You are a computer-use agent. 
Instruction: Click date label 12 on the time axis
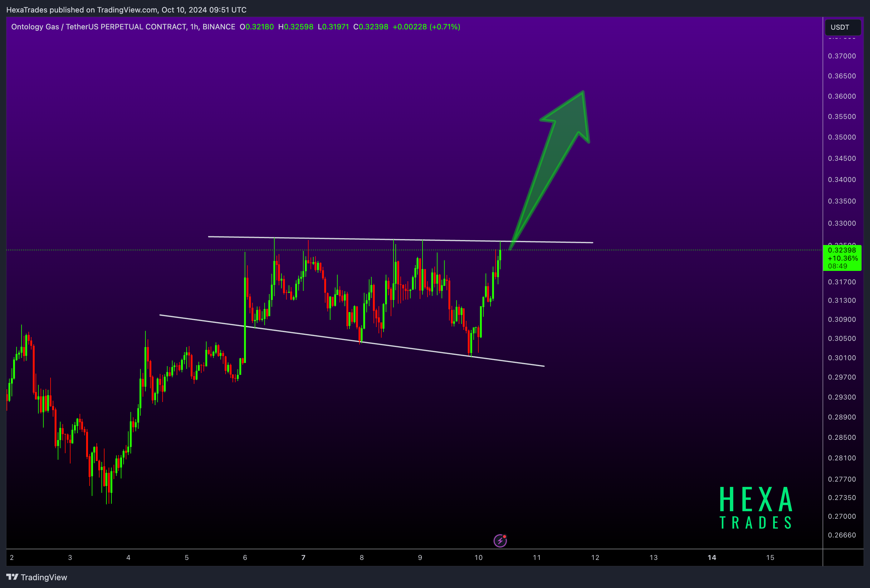pos(595,557)
